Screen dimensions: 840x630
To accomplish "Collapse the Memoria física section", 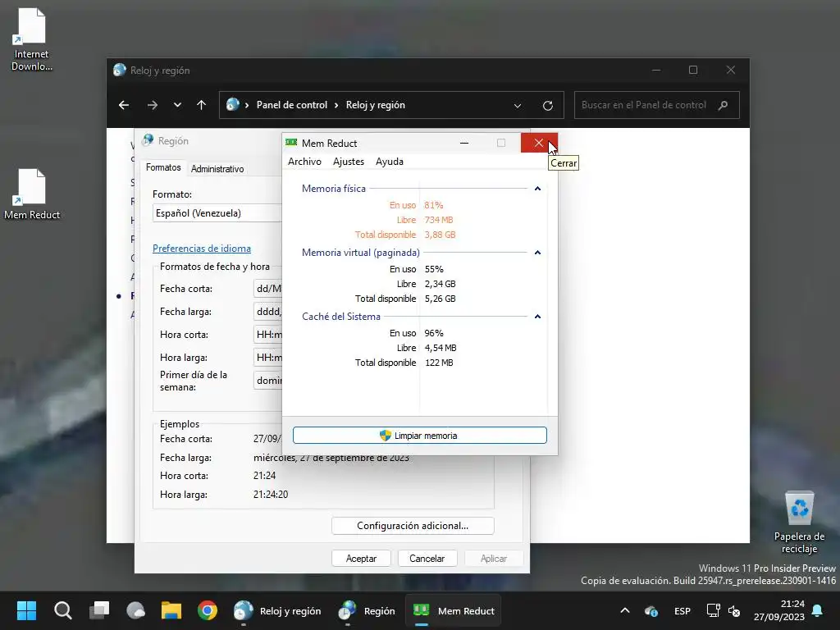I will [x=537, y=189].
